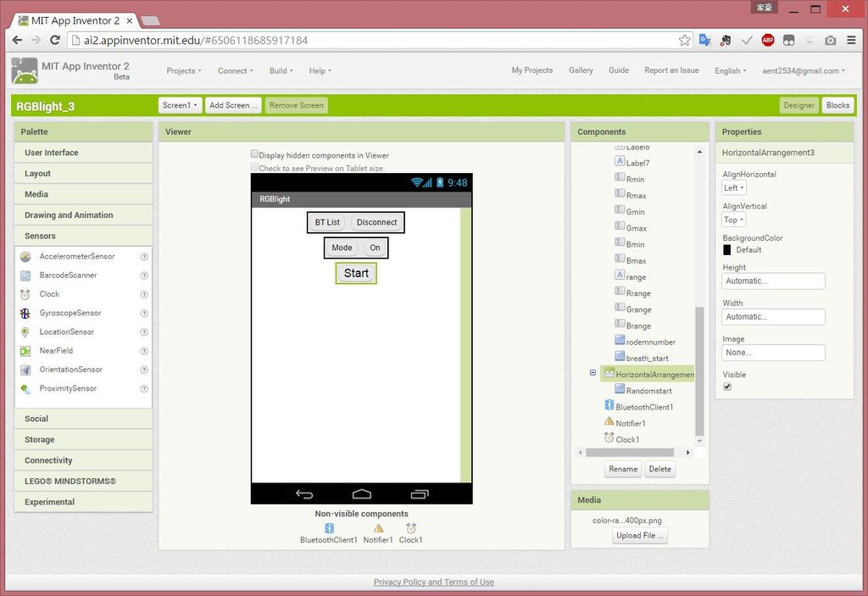Viewport: 868px width, 596px height.
Task: Open the Connect menu
Action: [x=236, y=71]
